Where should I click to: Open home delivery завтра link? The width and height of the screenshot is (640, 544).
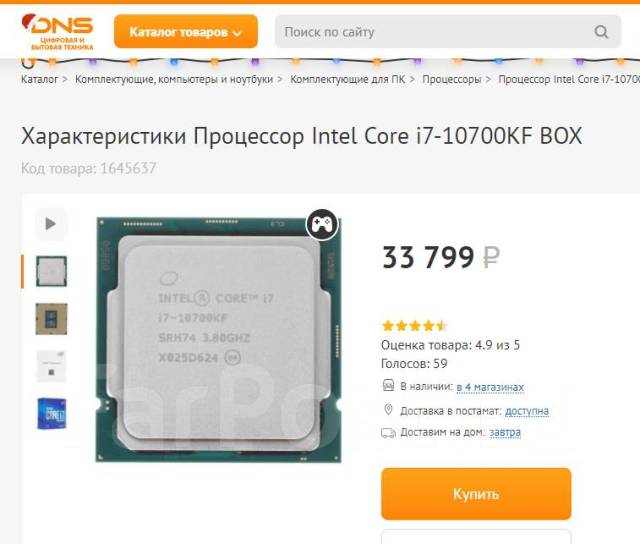[505, 432]
